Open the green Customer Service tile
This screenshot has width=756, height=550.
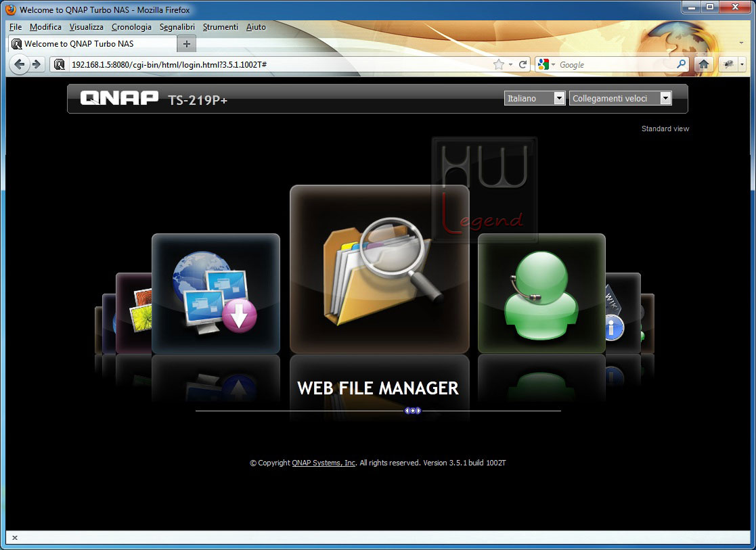click(541, 294)
